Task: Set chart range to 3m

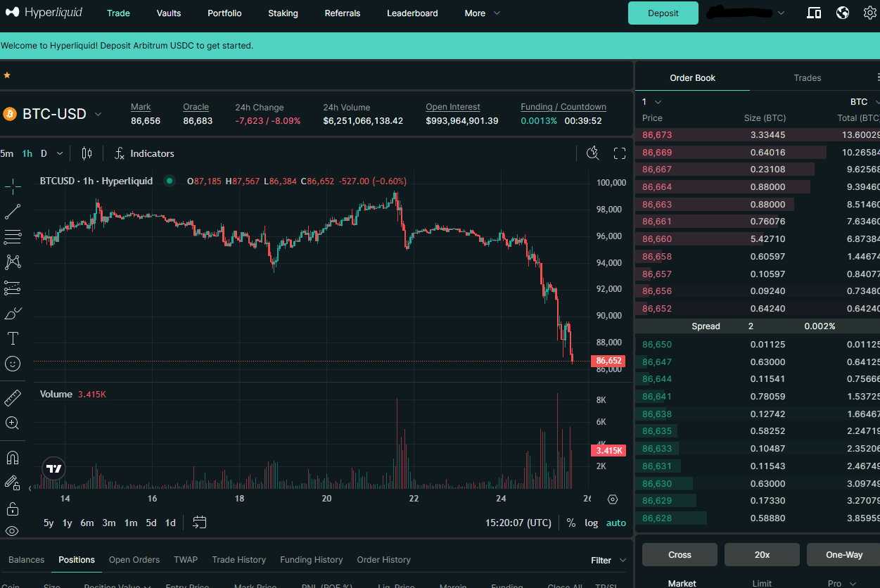Action: (x=109, y=523)
